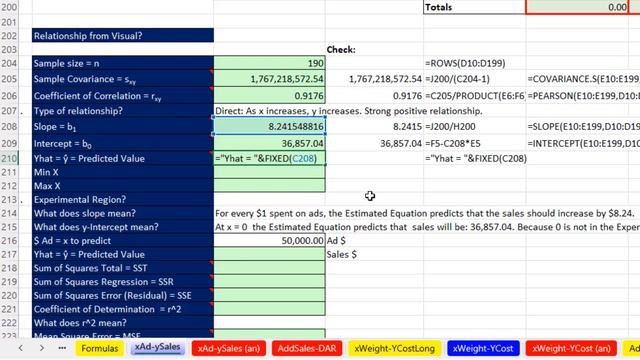Click 'Sum of Squares Error (Residual) = SSE' label
This screenshot has width=640, height=360.
click(x=112, y=295)
